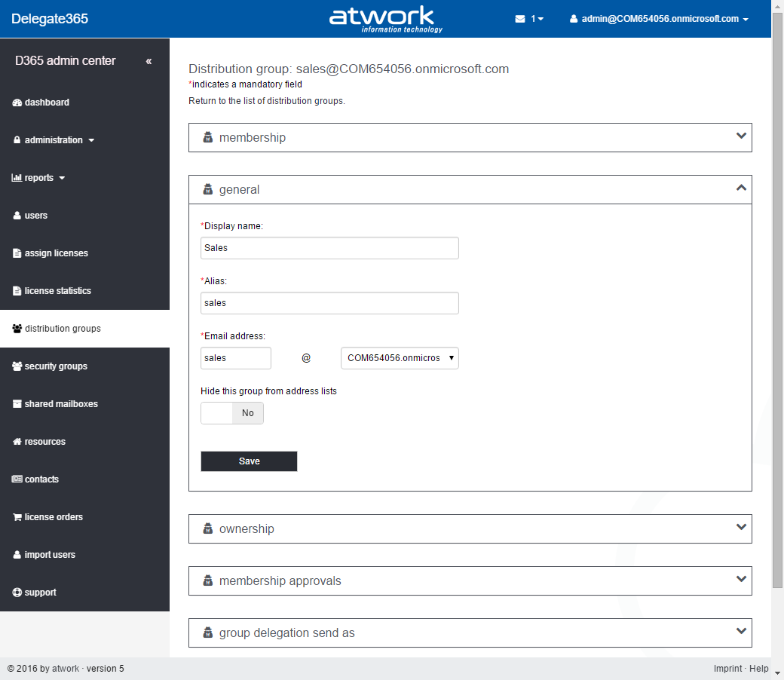The image size is (784, 680).
Task: Click the contacts card icon
Action: [x=17, y=479]
